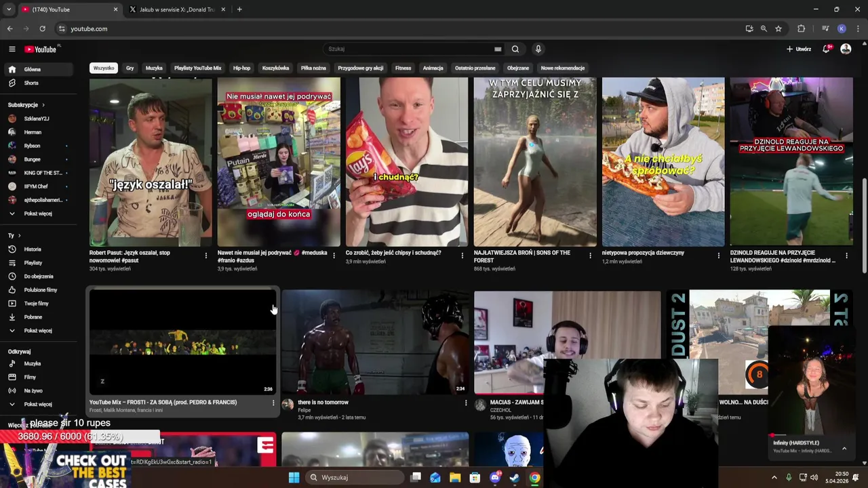This screenshot has width=868, height=488.
Task: Expand the Subskrypcje header chevron
Action: coord(43,105)
